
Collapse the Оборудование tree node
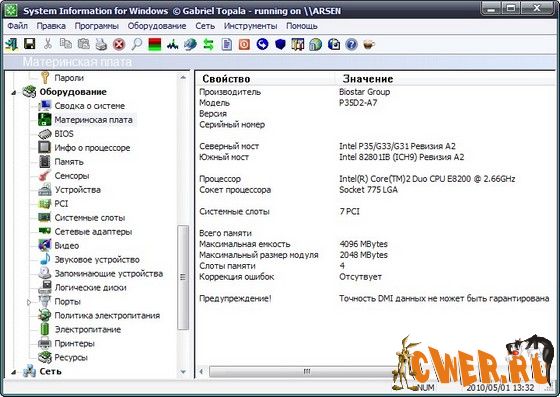(14, 93)
